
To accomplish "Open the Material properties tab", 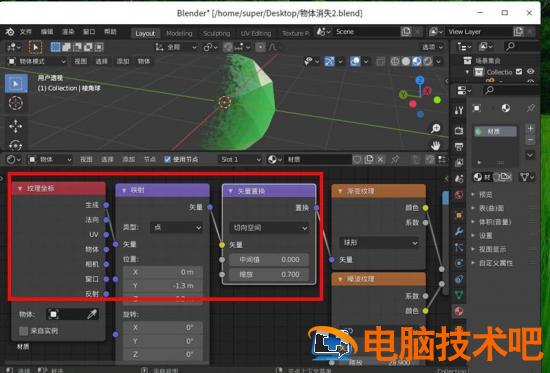I will [459, 311].
